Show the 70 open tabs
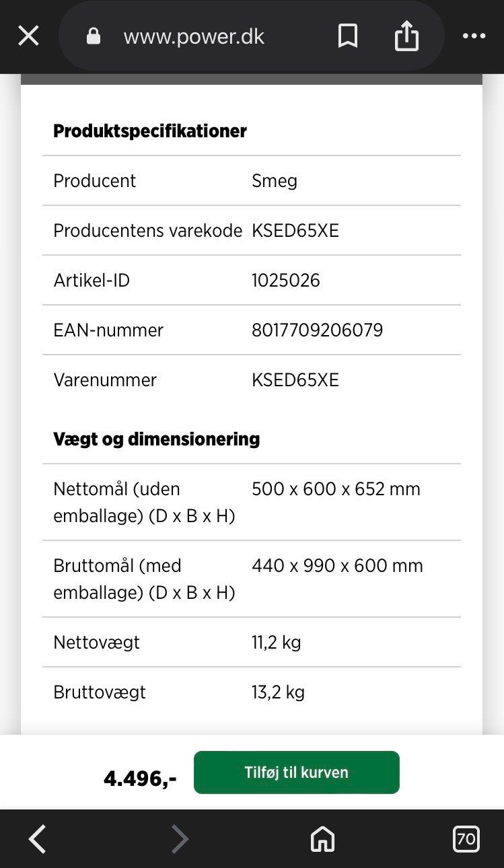Screen dimensions: 504x868 point(466,839)
